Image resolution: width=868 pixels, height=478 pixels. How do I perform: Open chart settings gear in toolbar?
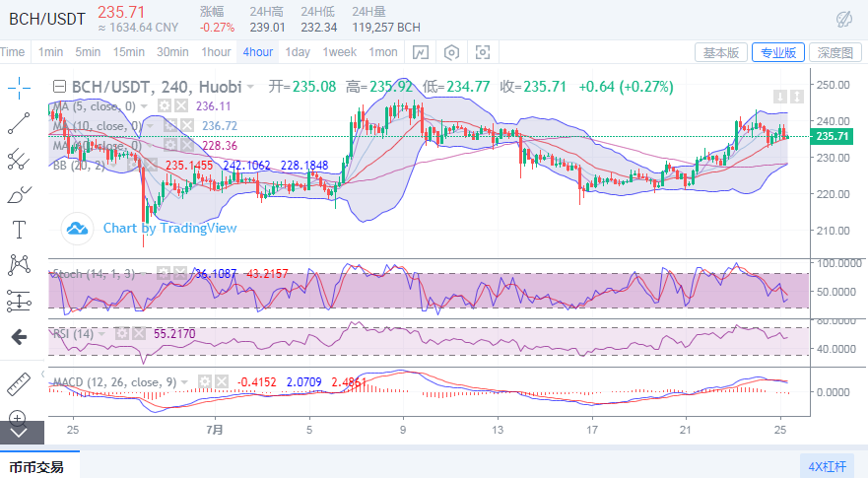[x=451, y=52]
